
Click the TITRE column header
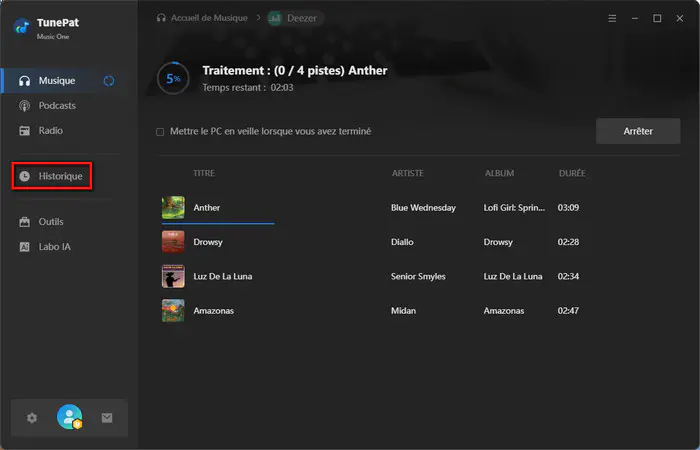[x=204, y=173]
